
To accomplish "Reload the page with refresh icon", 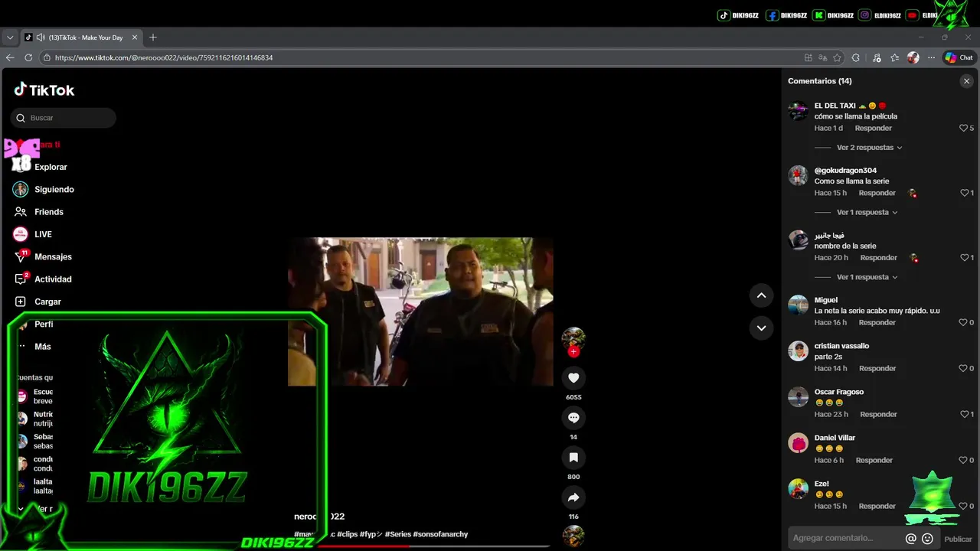I will tap(28, 57).
